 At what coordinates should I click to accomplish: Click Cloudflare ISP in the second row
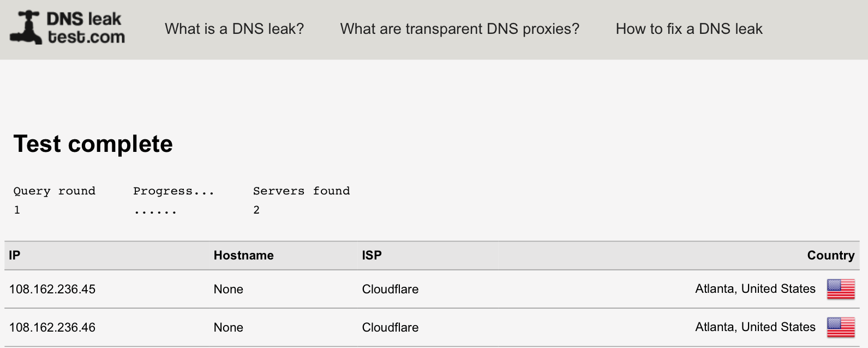[x=391, y=327]
